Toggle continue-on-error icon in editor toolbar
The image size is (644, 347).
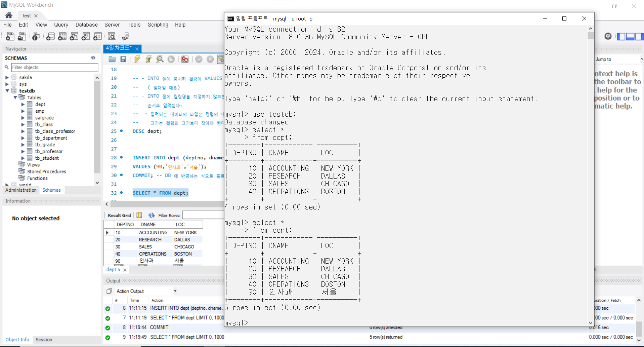[x=185, y=59]
